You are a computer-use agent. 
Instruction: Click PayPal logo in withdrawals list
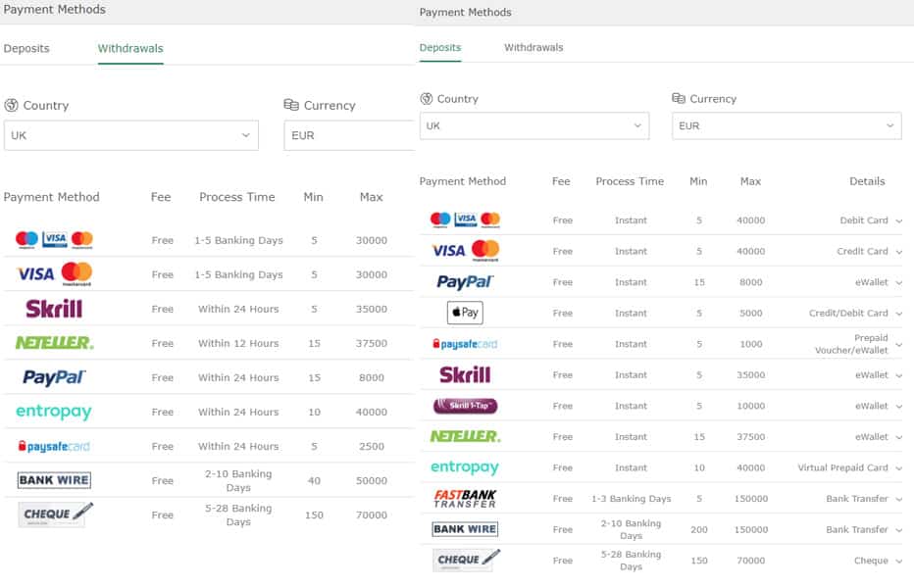coord(54,377)
